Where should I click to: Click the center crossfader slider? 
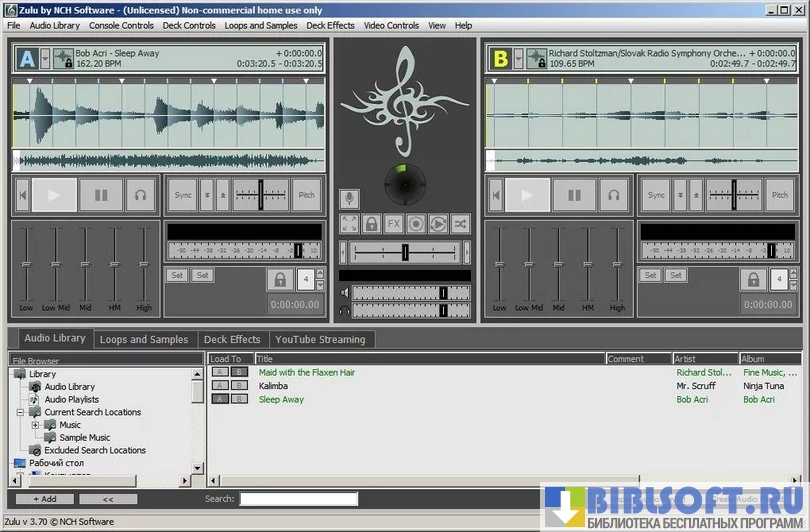tap(404, 252)
